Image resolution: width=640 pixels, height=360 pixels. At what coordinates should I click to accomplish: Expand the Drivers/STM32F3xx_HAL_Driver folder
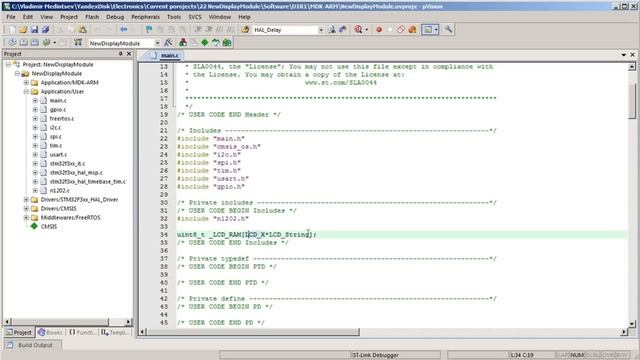(x=26, y=200)
